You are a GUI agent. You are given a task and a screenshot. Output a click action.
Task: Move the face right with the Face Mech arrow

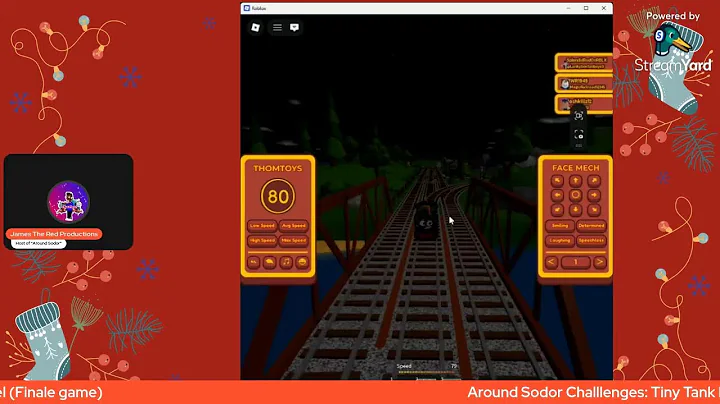pyautogui.click(x=594, y=195)
